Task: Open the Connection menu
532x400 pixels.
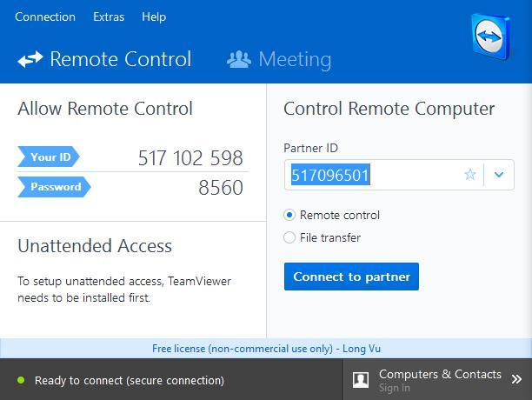Action: click(x=45, y=17)
